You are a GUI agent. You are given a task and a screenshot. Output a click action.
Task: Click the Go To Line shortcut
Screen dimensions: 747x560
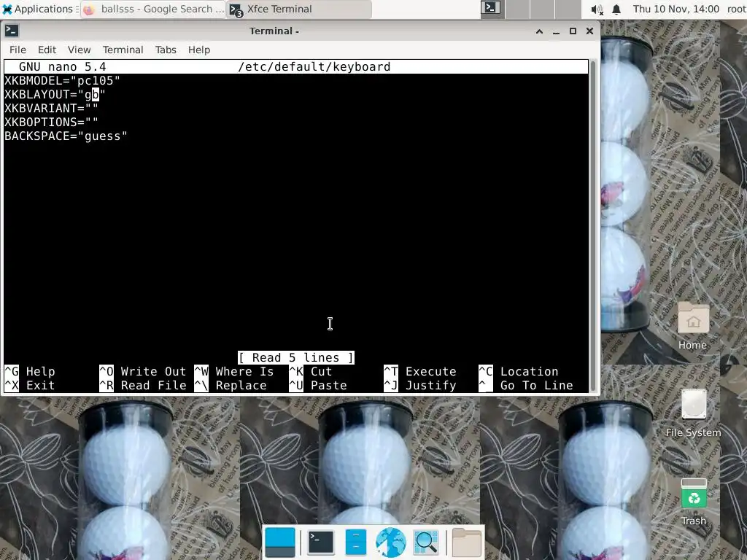click(x=526, y=385)
